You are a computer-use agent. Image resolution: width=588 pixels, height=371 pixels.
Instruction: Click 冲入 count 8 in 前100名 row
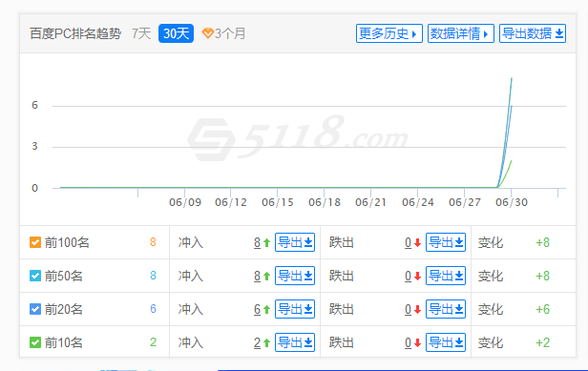tap(258, 243)
